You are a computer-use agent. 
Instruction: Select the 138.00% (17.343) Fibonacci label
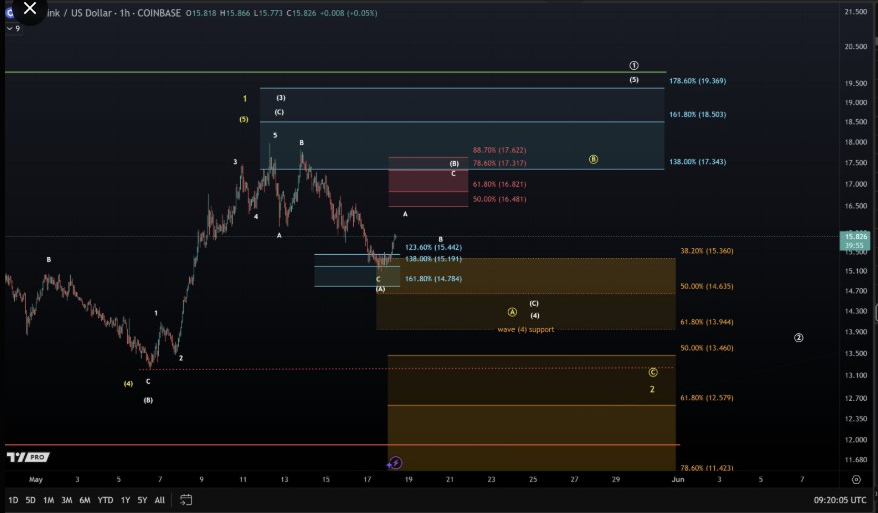698,162
